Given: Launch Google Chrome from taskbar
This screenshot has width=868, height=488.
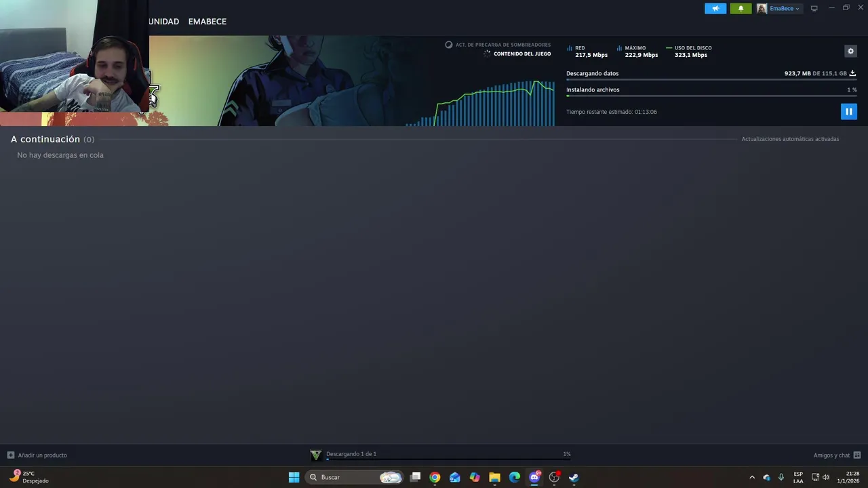Looking at the screenshot, I should coord(435,477).
